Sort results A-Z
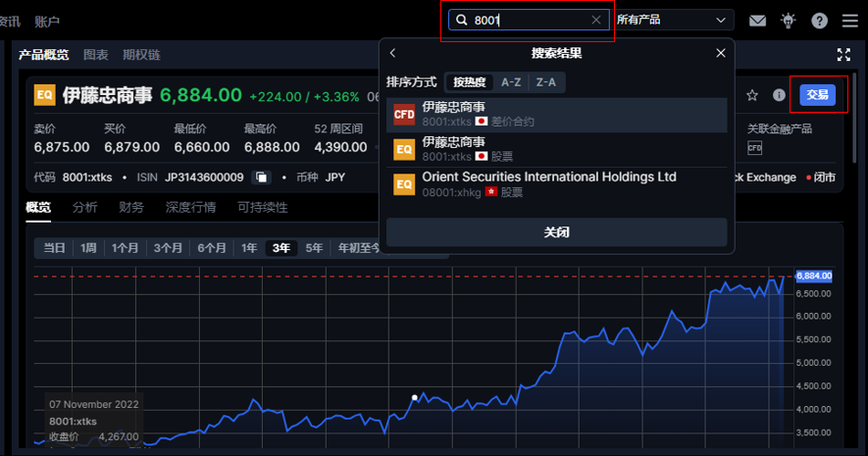Screen dimensions: 868x456 point(511,82)
